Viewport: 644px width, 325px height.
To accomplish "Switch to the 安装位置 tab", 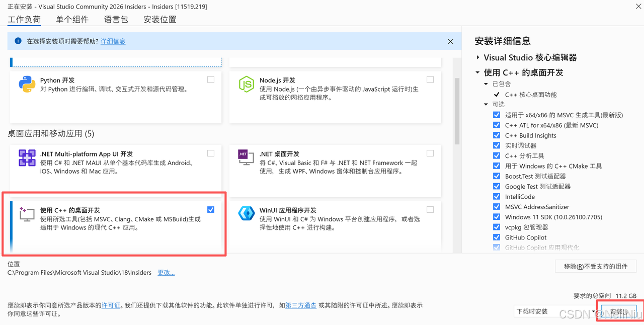I will tap(160, 19).
